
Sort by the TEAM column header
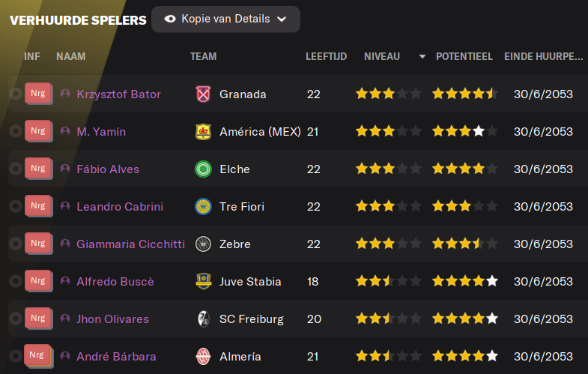(203, 56)
